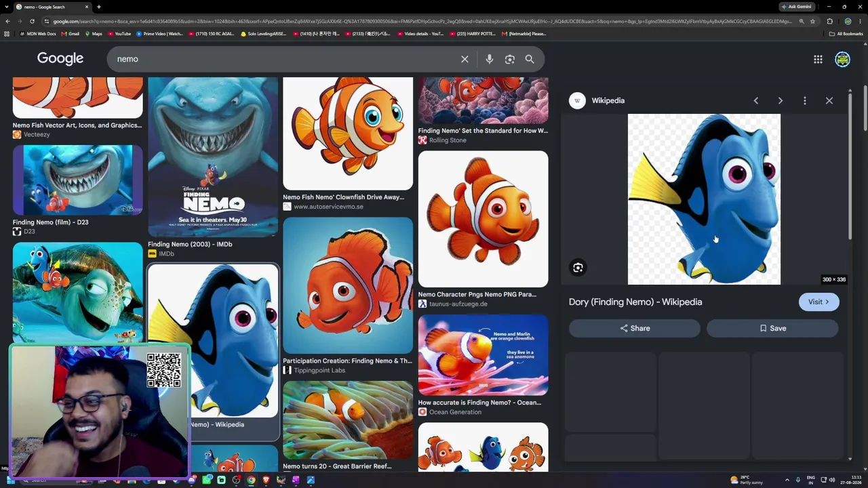This screenshot has height=488, width=868.
Task: Open the Gmail bookmark
Action: click(x=71, y=34)
